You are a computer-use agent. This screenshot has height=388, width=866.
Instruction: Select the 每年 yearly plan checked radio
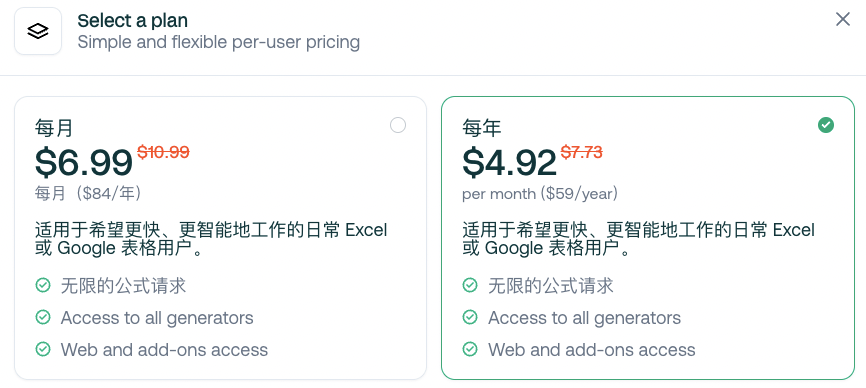point(826,125)
